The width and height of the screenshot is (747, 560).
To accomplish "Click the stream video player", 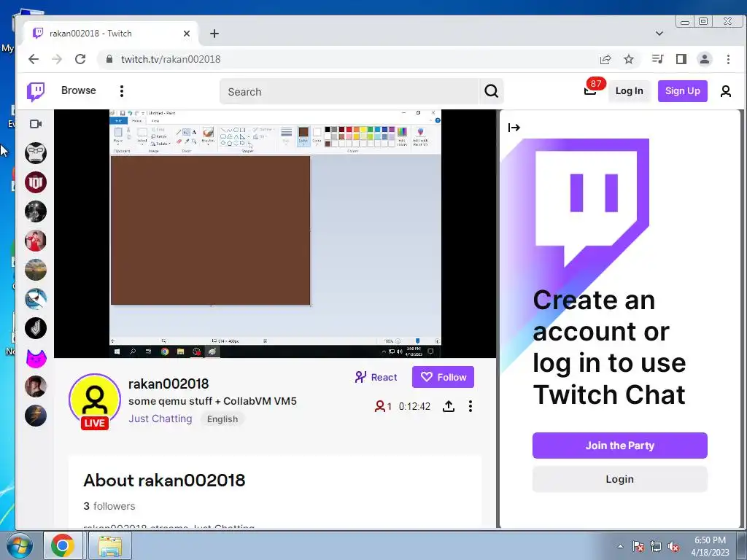I will [x=275, y=233].
